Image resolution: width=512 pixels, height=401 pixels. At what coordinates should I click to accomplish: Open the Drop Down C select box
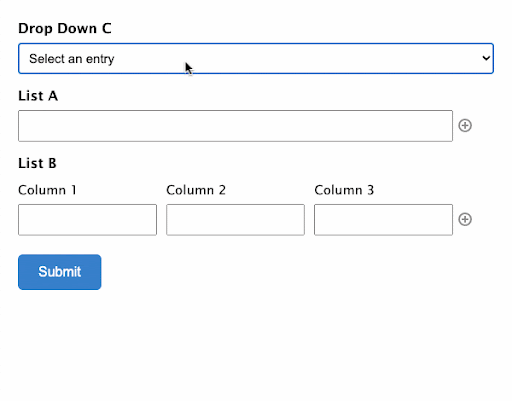(x=256, y=58)
